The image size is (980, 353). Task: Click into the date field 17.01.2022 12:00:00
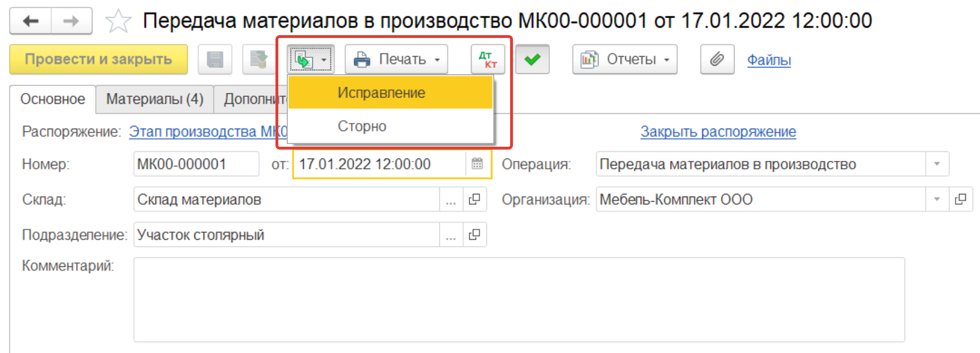click(380, 164)
